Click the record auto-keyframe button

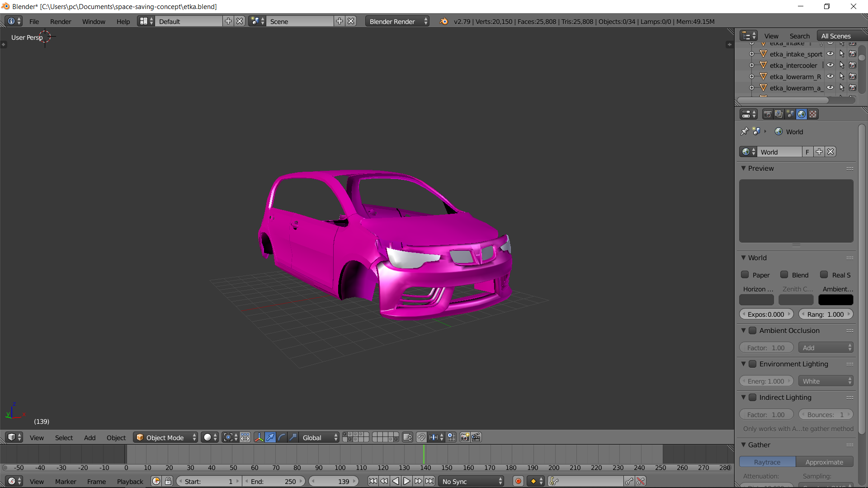[518, 481]
